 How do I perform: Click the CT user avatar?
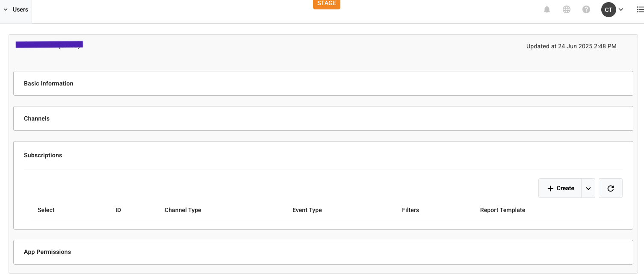click(x=608, y=9)
